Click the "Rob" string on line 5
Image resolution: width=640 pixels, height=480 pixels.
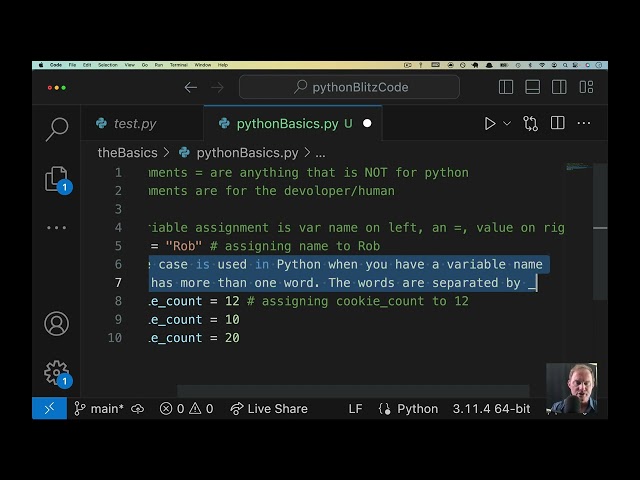tap(184, 246)
